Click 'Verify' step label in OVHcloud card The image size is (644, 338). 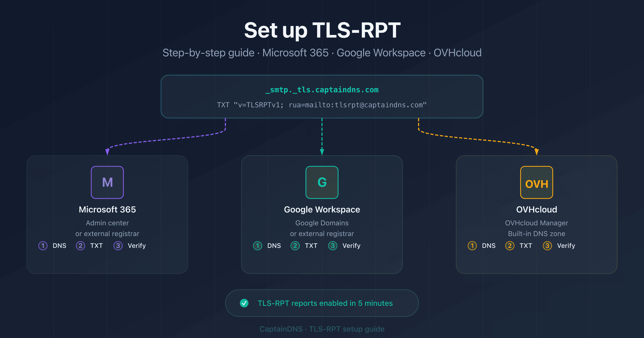[x=566, y=246]
